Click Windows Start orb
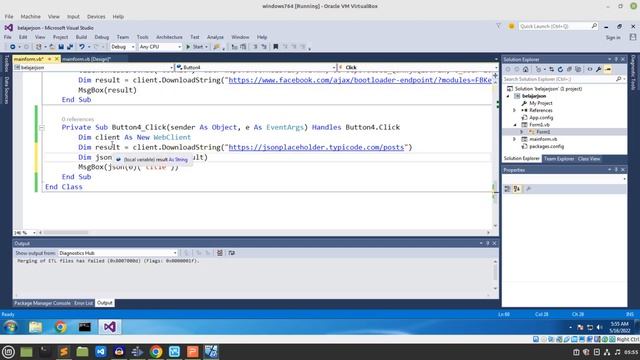The height and width of the screenshot is (360, 640). point(11,327)
